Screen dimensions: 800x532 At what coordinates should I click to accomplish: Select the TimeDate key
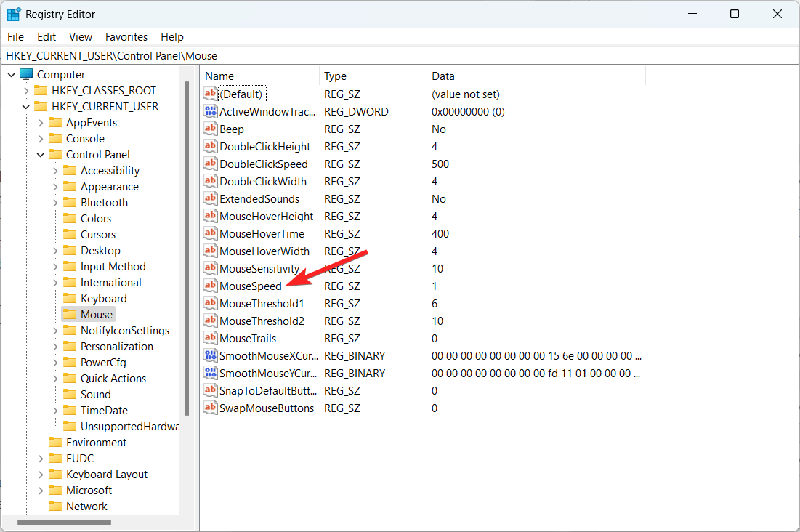[x=104, y=411]
